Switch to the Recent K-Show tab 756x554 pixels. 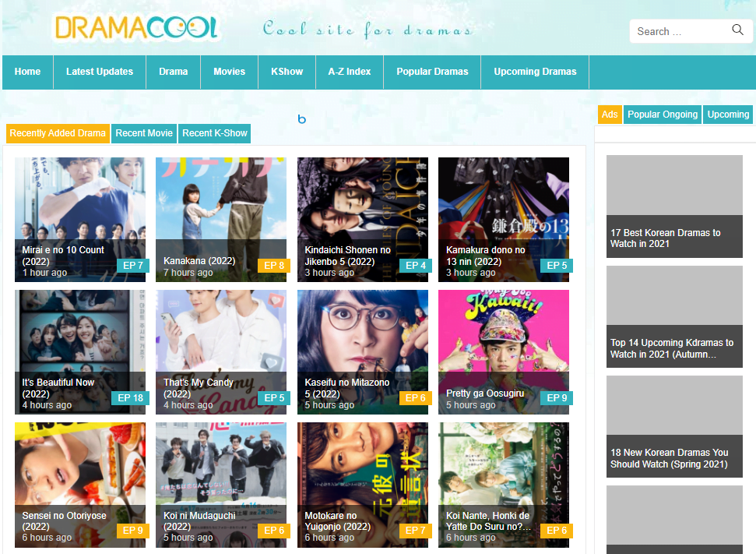point(215,133)
